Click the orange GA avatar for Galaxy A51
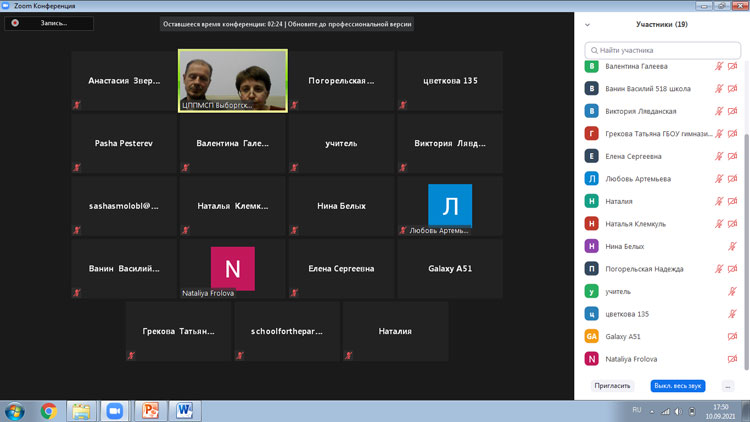This screenshot has width=750, height=422. pyautogui.click(x=592, y=336)
